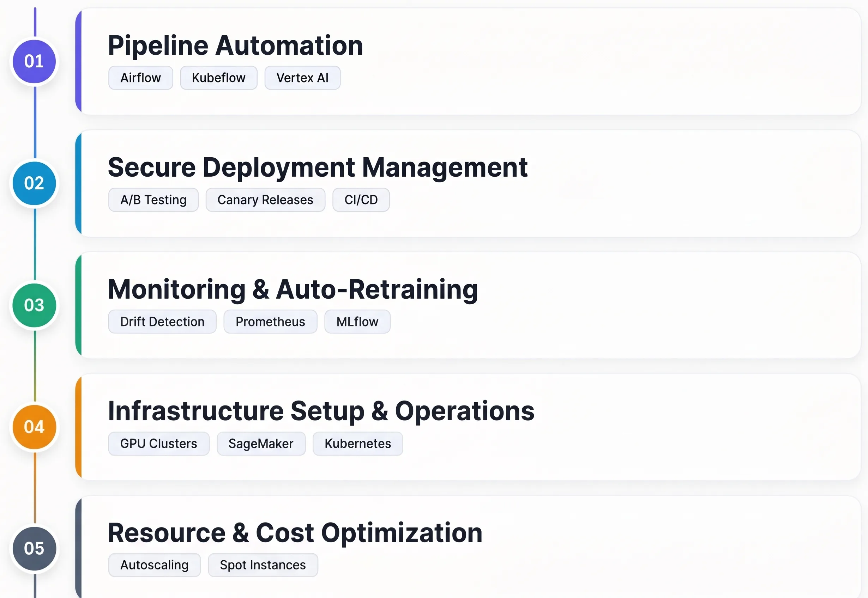
Task: Click the Canary Releases tag
Action: coord(265,200)
